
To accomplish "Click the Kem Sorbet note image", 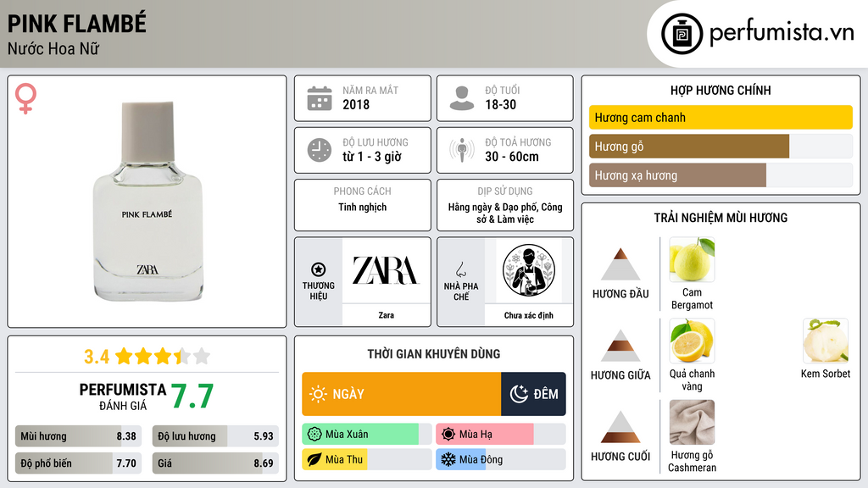I will tap(826, 341).
